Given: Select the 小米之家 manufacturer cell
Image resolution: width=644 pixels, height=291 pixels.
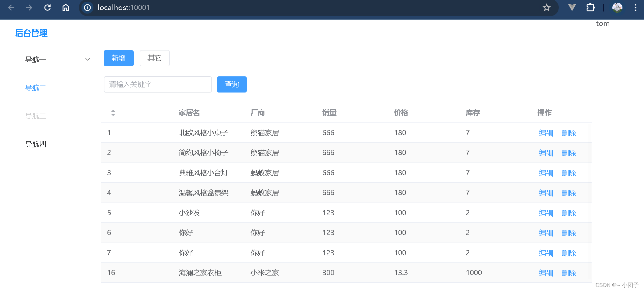Looking at the screenshot, I should (265, 273).
